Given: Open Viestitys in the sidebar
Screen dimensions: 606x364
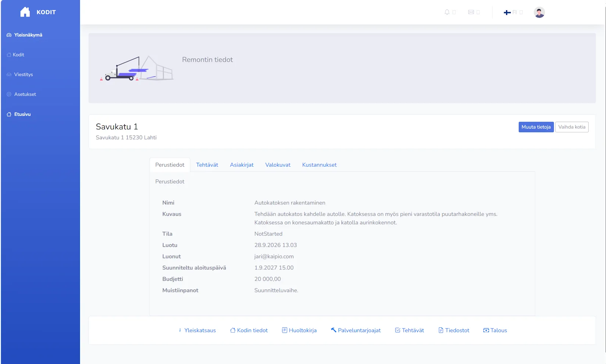Looking at the screenshot, I should click(x=20, y=74).
